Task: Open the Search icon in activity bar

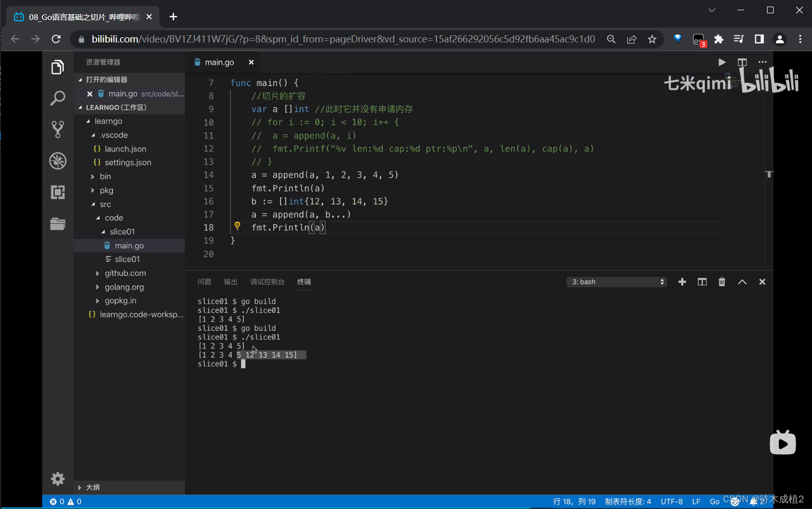Action: point(58,98)
